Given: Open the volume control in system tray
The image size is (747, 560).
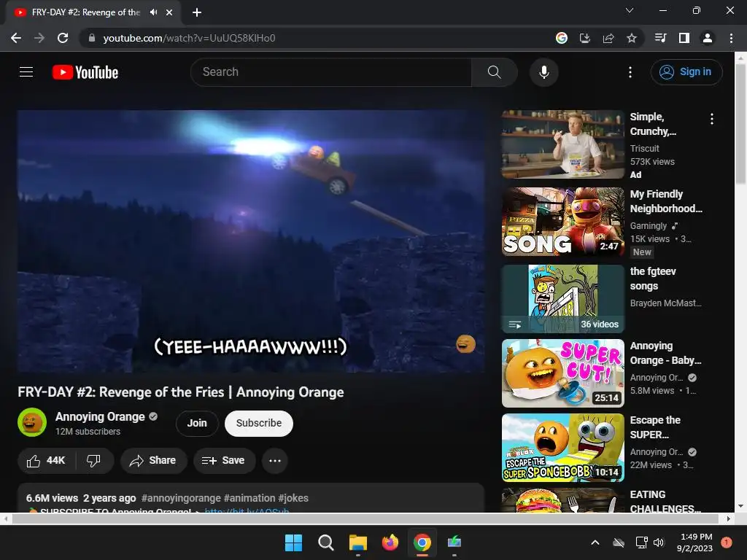Looking at the screenshot, I should pyautogui.click(x=659, y=542).
